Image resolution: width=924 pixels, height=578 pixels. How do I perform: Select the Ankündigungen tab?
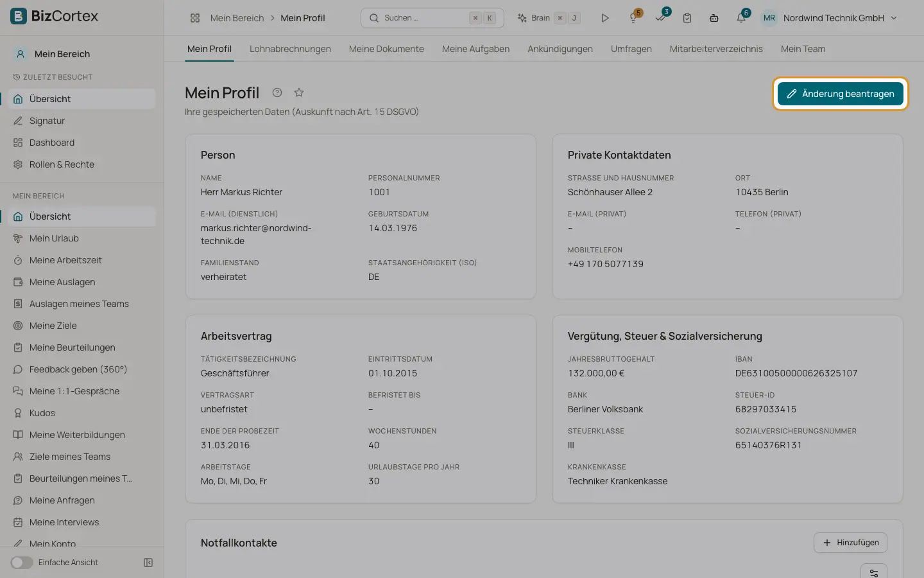560,49
